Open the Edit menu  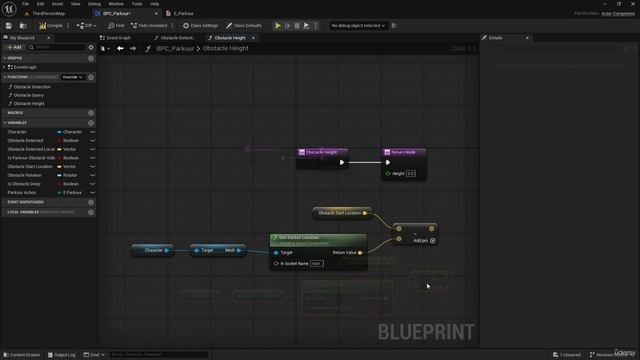[x=40, y=4]
